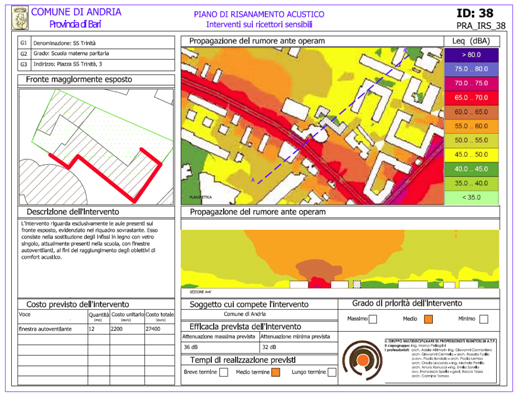The image size is (520, 398).
Task: Select the > 80.0 dBA legend swatch
Action: [x=471, y=55]
